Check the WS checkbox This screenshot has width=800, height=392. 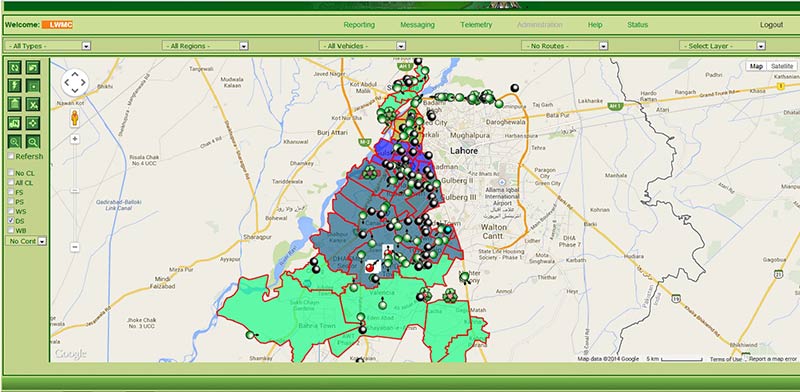pyautogui.click(x=11, y=211)
